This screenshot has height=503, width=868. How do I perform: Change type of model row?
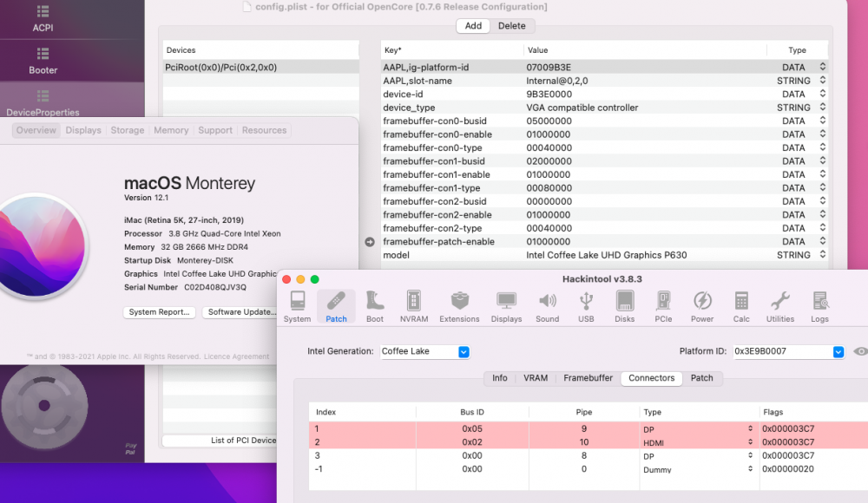tap(823, 255)
